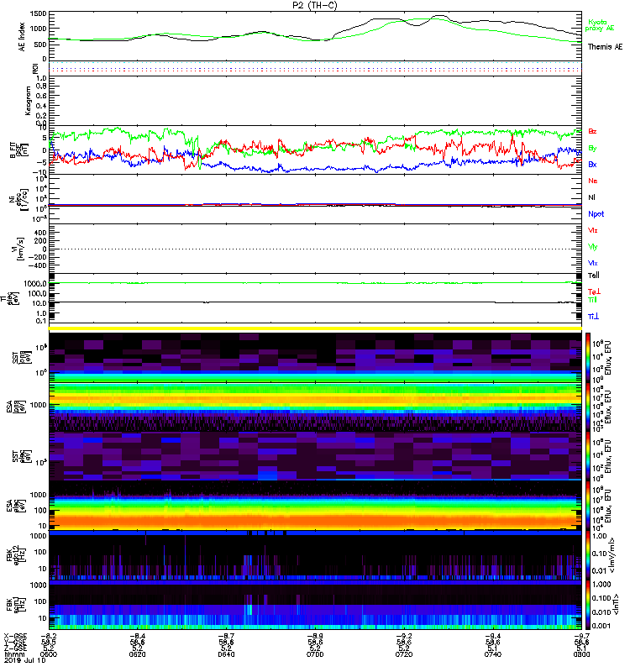Select the red "Ne" density legend entry
This screenshot has width=630, height=672.
coord(593,181)
